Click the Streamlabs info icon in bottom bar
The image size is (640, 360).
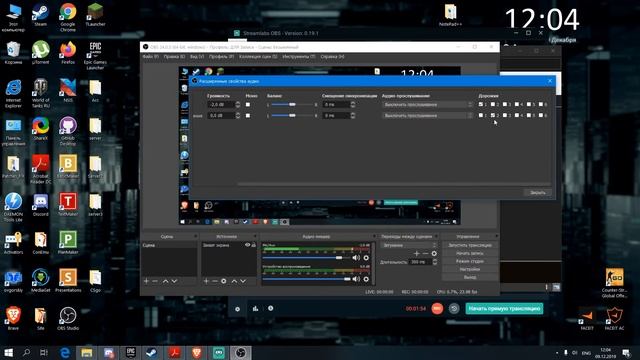pyautogui.click(x=271, y=308)
